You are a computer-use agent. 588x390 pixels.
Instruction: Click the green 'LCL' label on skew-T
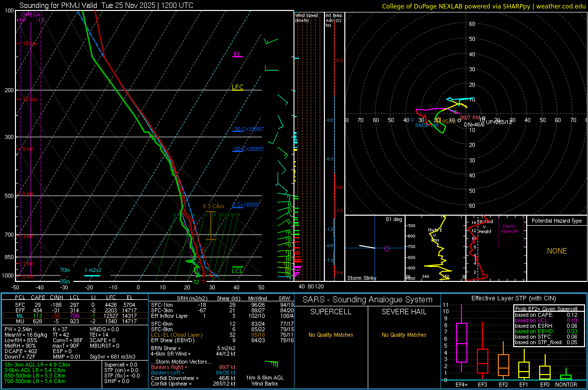coord(237,270)
